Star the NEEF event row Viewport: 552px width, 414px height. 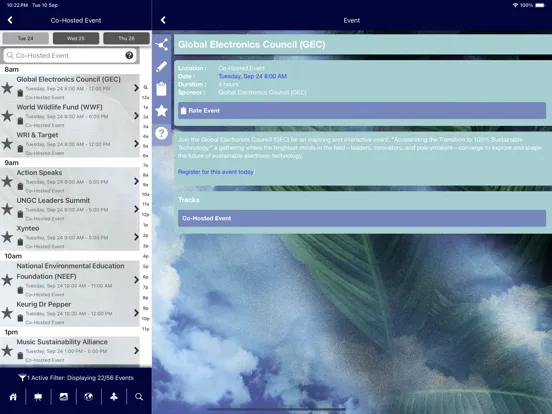coord(7,280)
